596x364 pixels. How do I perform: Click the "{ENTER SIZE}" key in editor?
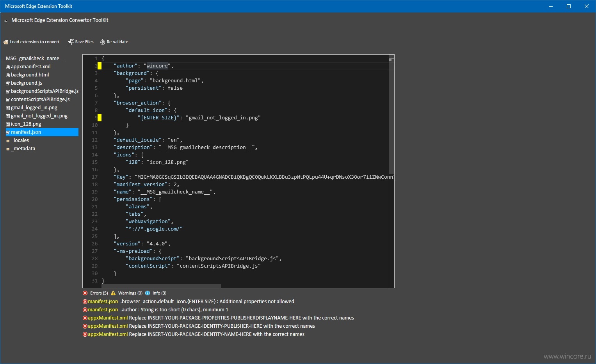[158, 118]
